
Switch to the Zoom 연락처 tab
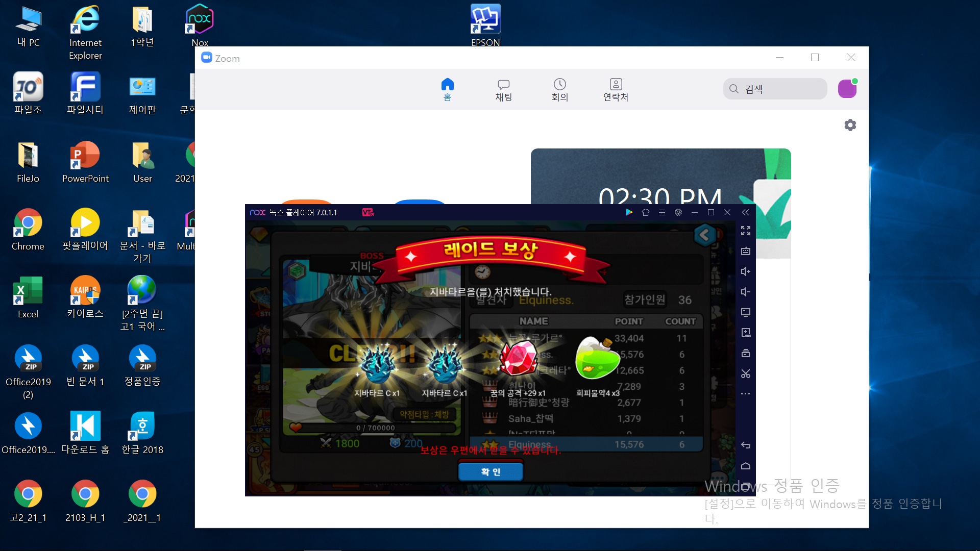[x=616, y=90]
